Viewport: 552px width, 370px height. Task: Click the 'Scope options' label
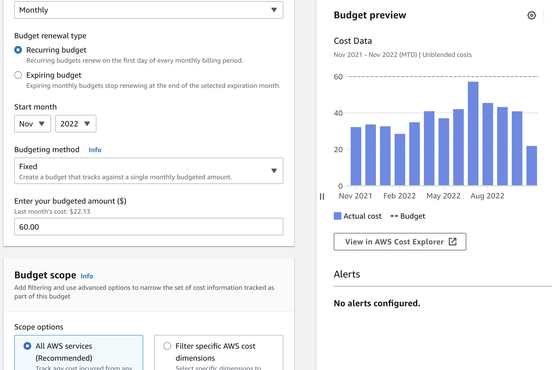pyautogui.click(x=39, y=327)
